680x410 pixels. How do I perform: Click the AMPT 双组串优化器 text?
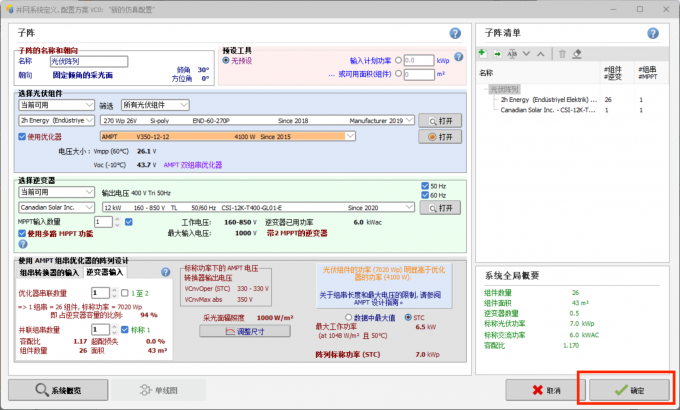point(193,165)
